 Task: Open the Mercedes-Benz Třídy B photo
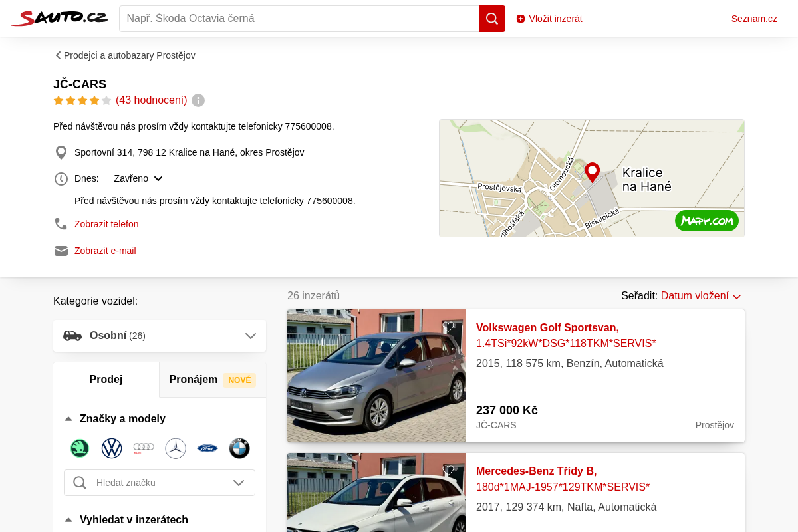(376, 492)
